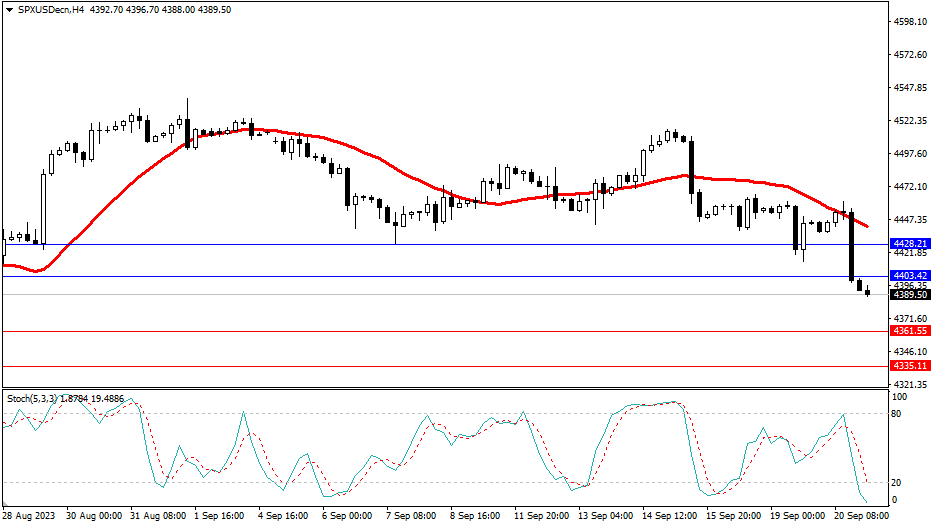The width and height of the screenshot is (933, 527).
Task: Select the red 4361.55 price label
Action: (x=910, y=331)
